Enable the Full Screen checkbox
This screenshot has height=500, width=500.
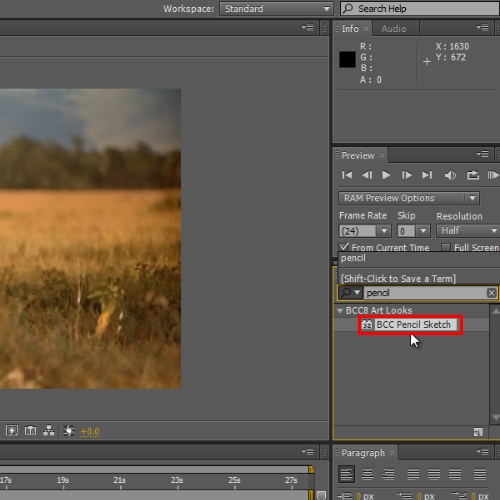coord(445,247)
